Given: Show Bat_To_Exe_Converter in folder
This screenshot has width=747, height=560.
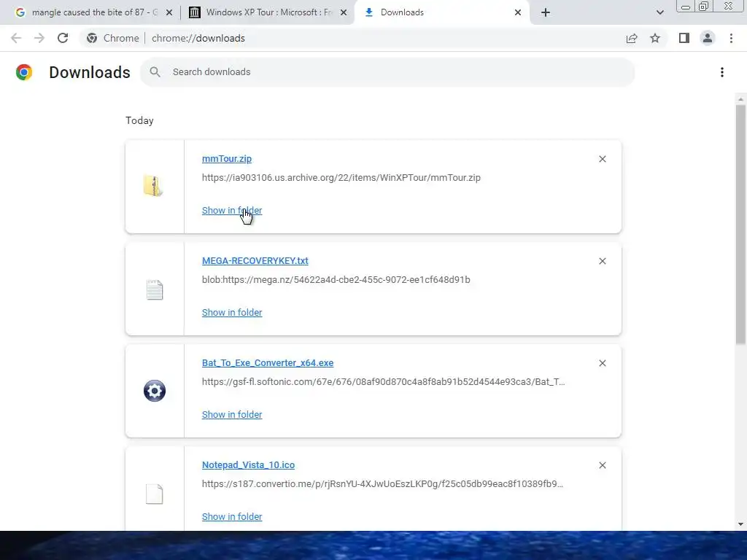Looking at the screenshot, I should (232, 415).
